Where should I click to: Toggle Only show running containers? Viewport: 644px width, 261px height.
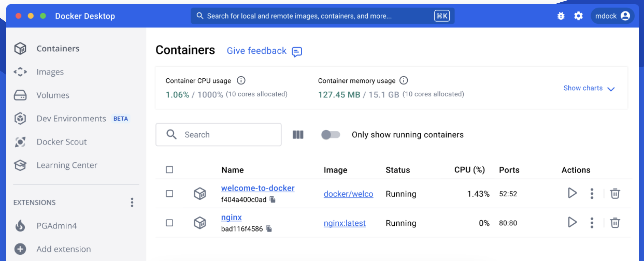[330, 135]
